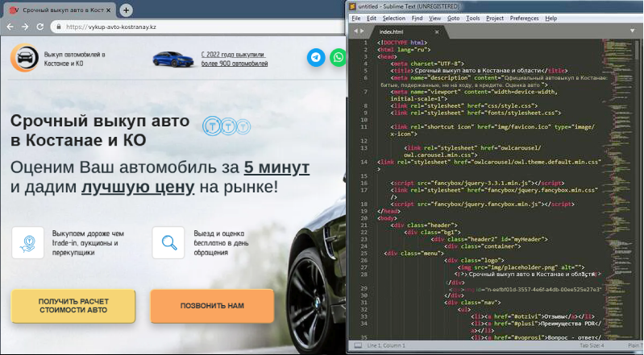This screenshot has height=355, width=644.
Task: Click the blue car image in header
Action: [173, 60]
